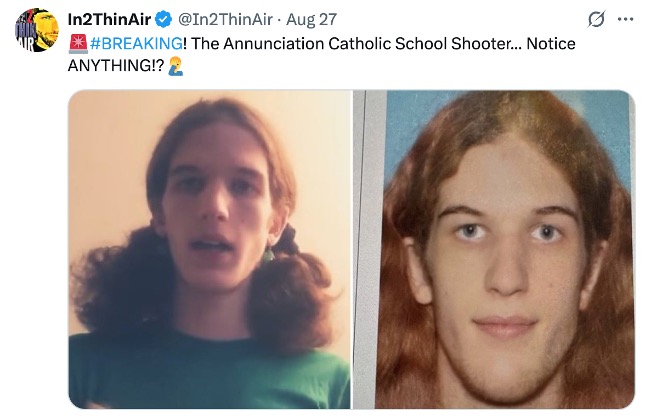This screenshot has width=646, height=420.
Task: Click the blue verified checkmark badge
Action: coord(164,19)
